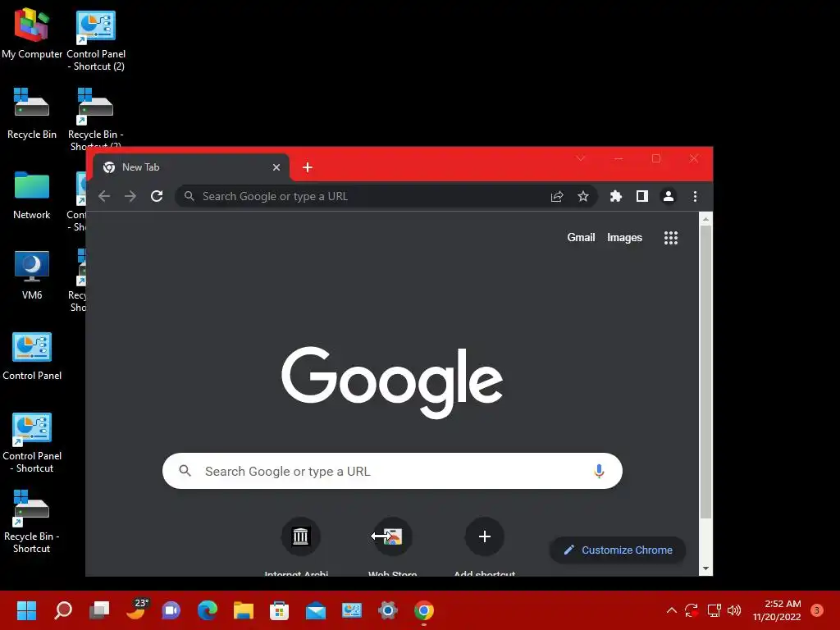The width and height of the screenshot is (840, 630).
Task: Open network status tray icon
Action: 714,610
